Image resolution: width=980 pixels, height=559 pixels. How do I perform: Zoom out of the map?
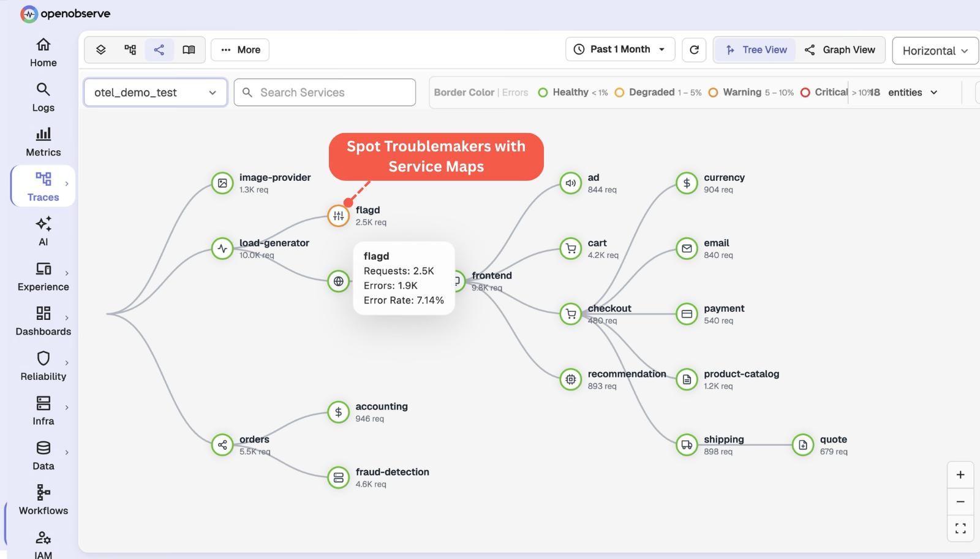click(960, 501)
